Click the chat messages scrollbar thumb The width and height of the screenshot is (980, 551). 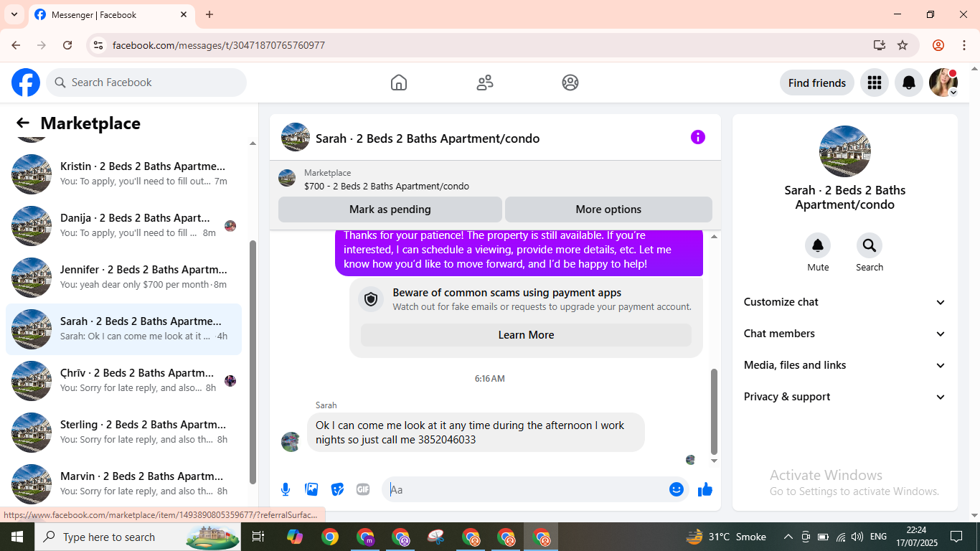point(714,412)
